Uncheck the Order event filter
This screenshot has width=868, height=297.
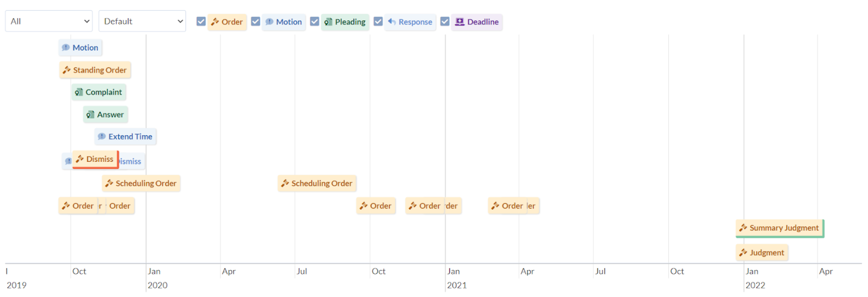[x=201, y=20]
